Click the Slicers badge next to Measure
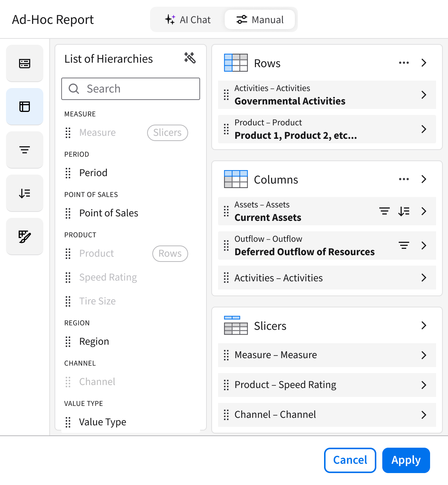Screen dimensions: 448x485 pyautogui.click(x=168, y=133)
